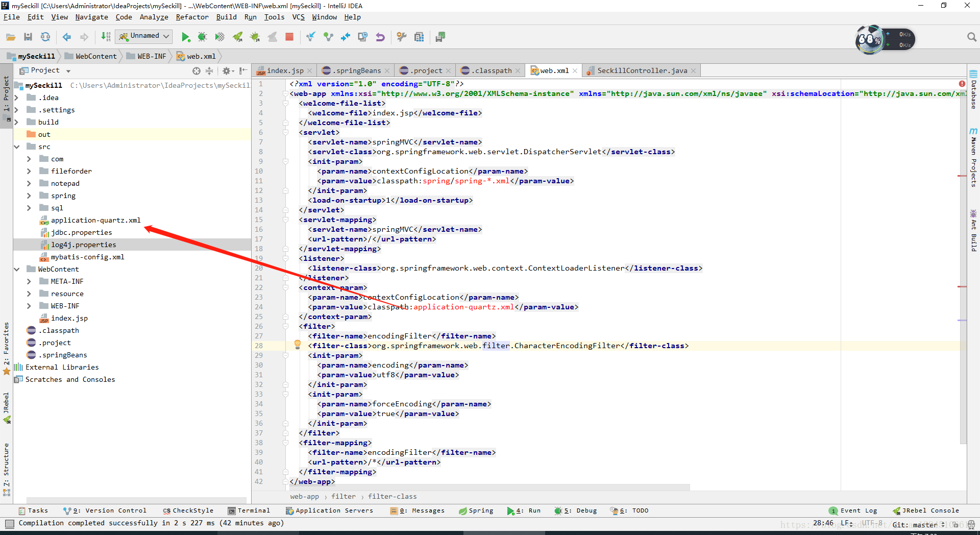The width and height of the screenshot is (980, 535).
Task: Click Collapse All in Project panel
Action: click(209, 71)
